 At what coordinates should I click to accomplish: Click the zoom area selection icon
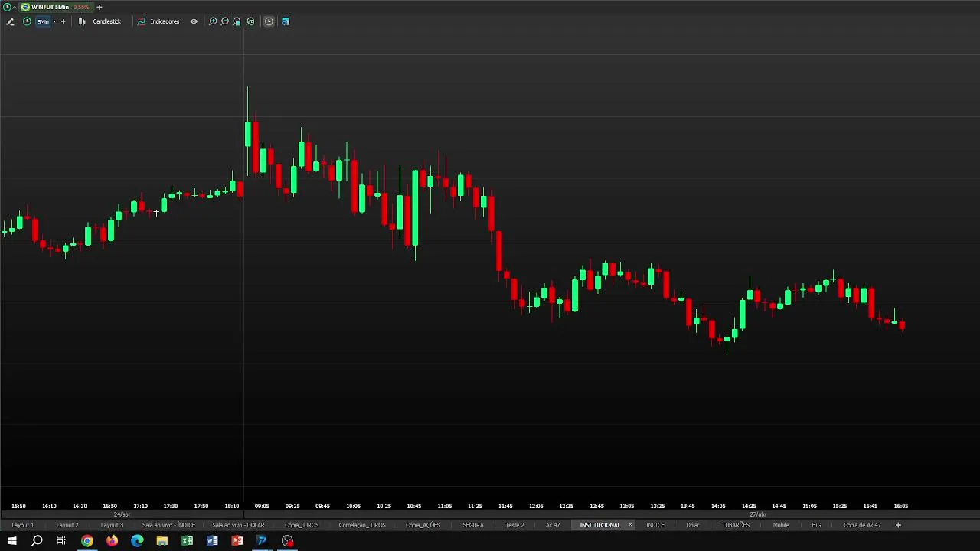[x=237, y=21]
